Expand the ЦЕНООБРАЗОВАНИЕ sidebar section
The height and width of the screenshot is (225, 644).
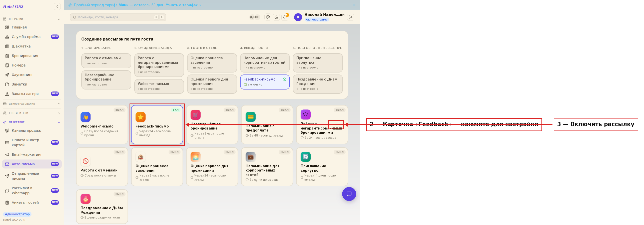pyautogui.click(x=32, y=104)
